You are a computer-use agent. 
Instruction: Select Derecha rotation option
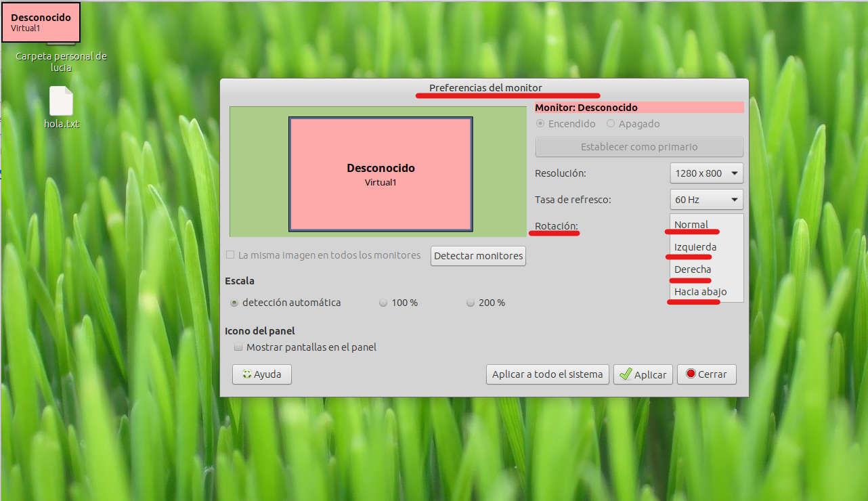pos(693,269)
